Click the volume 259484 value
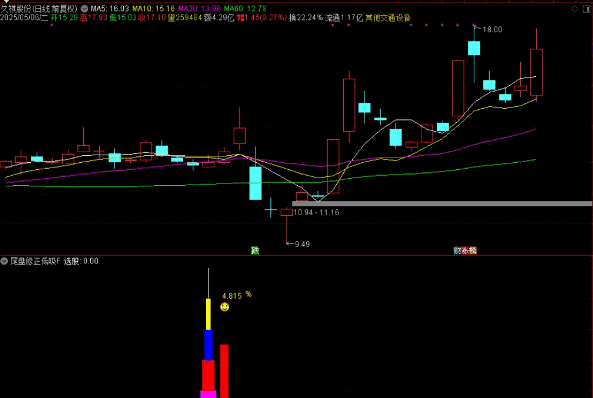593x398 pixels. 185,18
